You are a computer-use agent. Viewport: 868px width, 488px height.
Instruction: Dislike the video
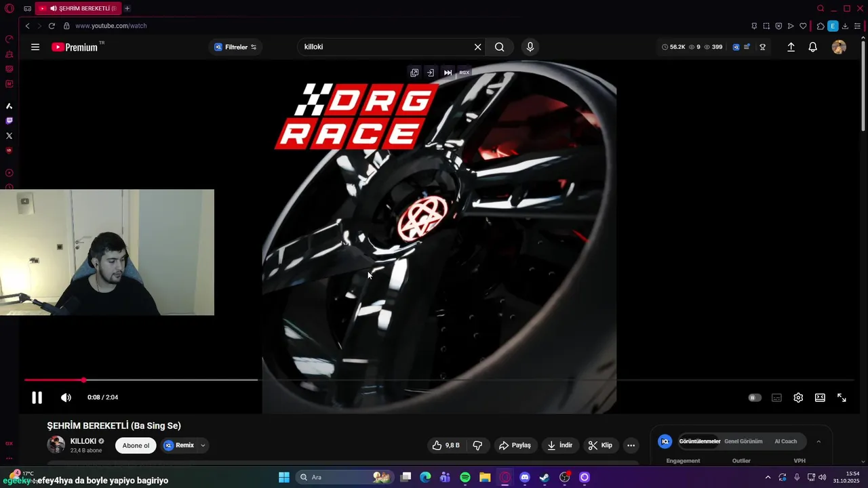coord(477,445)
